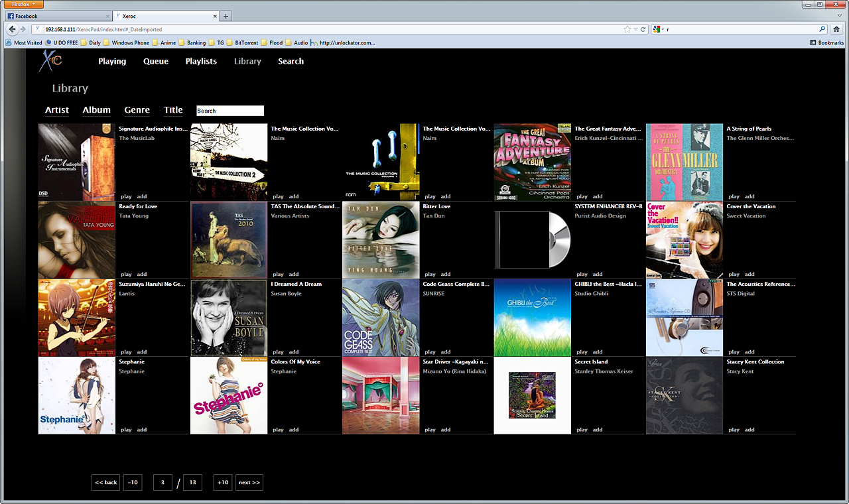Open the SYSTEM ENHANCER disc placeholder cover
Image resolution: width=849 pixels, height=504 pixels.
[533, 240]
